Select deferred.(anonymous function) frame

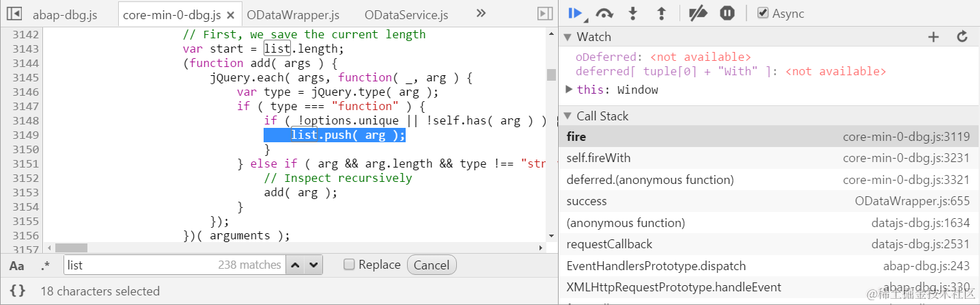point(769,180)
